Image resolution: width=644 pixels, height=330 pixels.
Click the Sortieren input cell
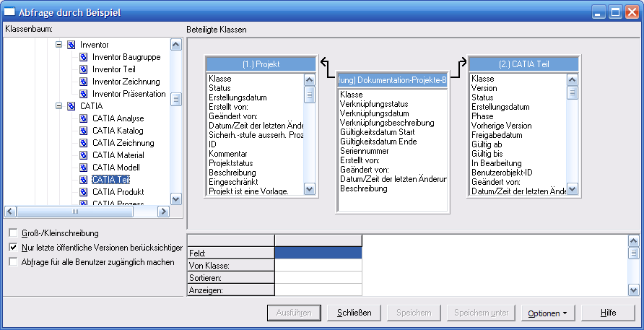318,277
